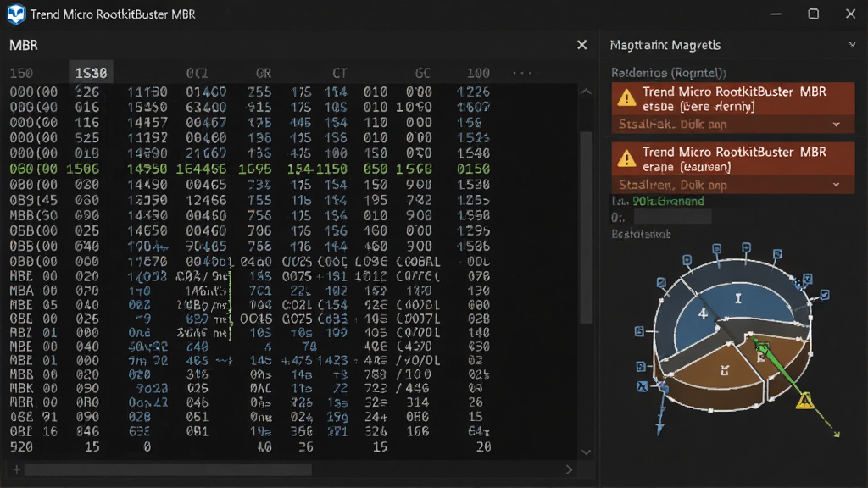Click the input field next to "0:"
868x488 pixels.
click(x=672, y=217)
